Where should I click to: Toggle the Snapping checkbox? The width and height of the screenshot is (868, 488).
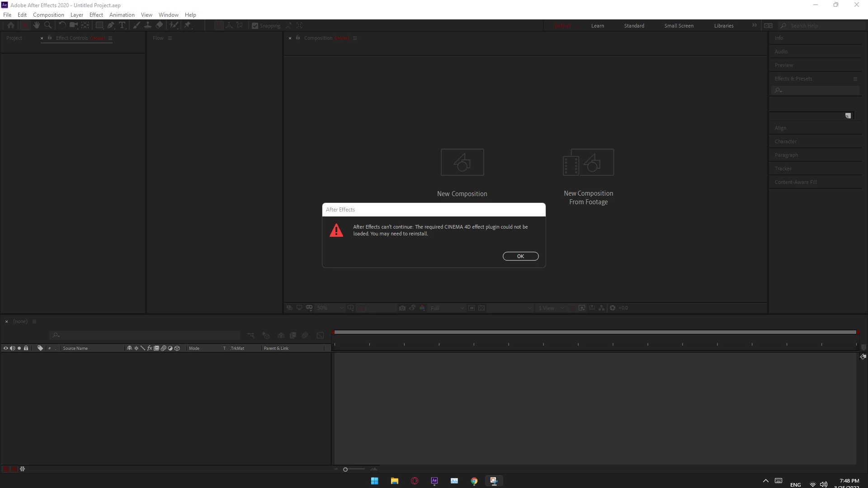click(x=255, y=26)
